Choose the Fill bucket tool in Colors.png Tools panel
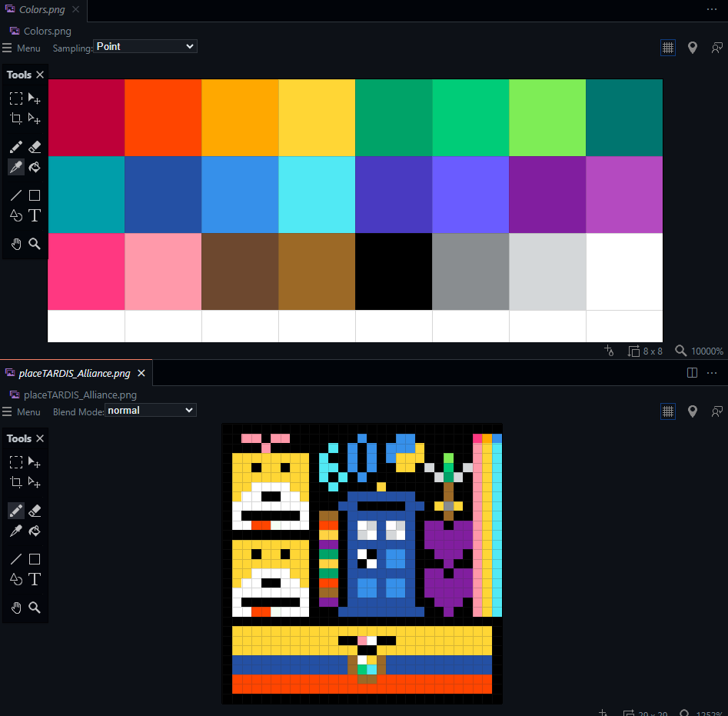Screen dimensions: 728x716 pyautogui.click(x=35, y=167)
